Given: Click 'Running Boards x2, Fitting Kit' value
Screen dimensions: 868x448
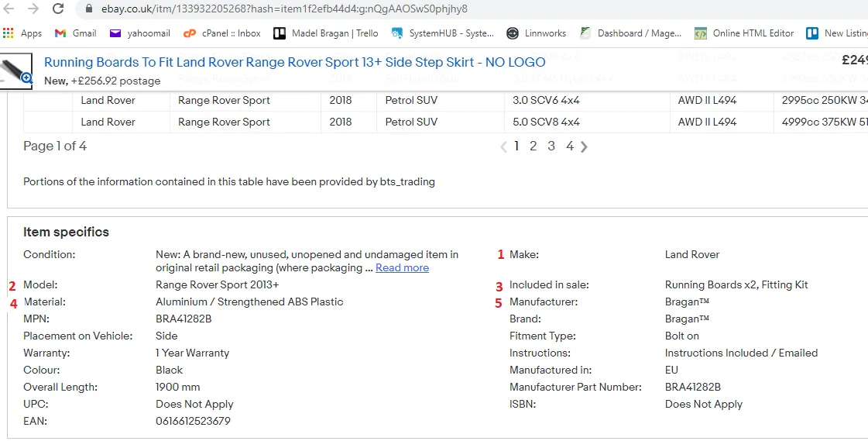Looking at the screenshot, I should [736, 285].
